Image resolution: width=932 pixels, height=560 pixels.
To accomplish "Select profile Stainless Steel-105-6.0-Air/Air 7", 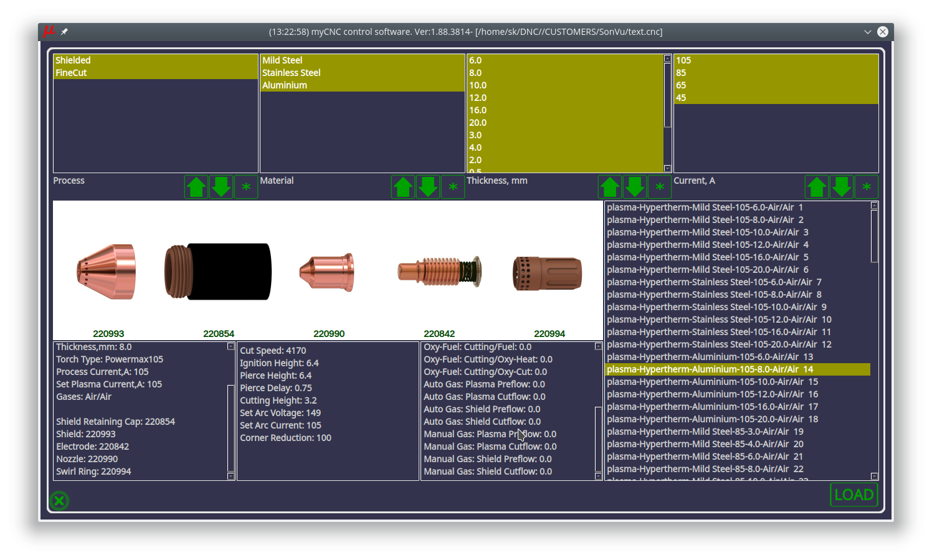I will [x=738, y=282].
